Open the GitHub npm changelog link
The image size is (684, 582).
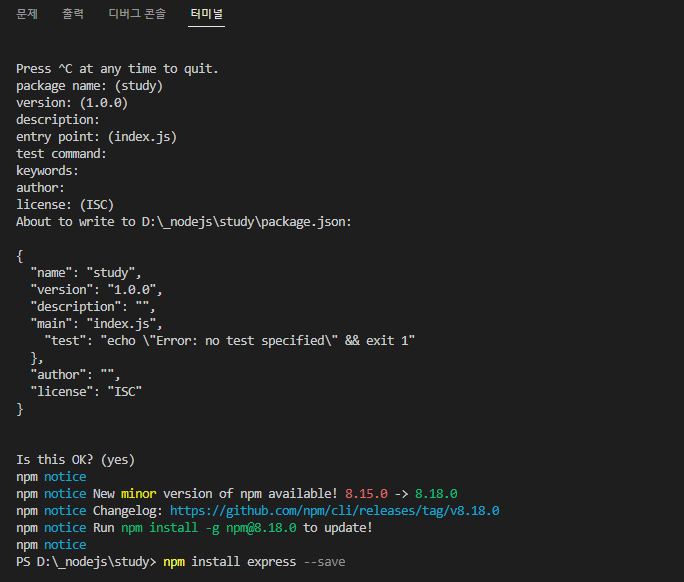point(335,510)
